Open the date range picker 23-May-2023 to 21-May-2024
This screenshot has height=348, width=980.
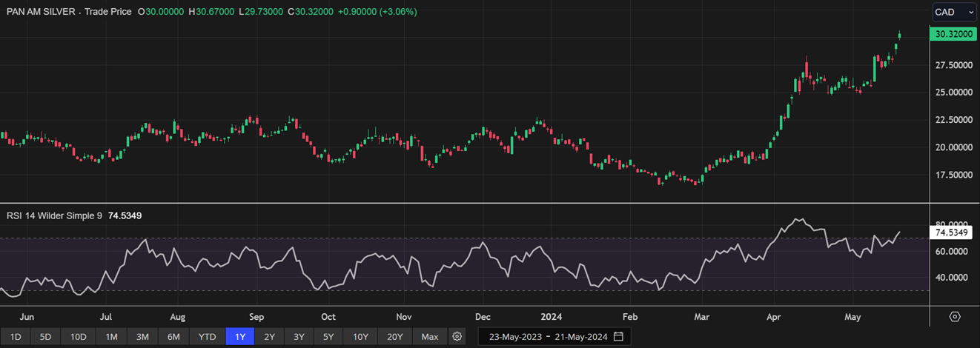coord(555,337)
